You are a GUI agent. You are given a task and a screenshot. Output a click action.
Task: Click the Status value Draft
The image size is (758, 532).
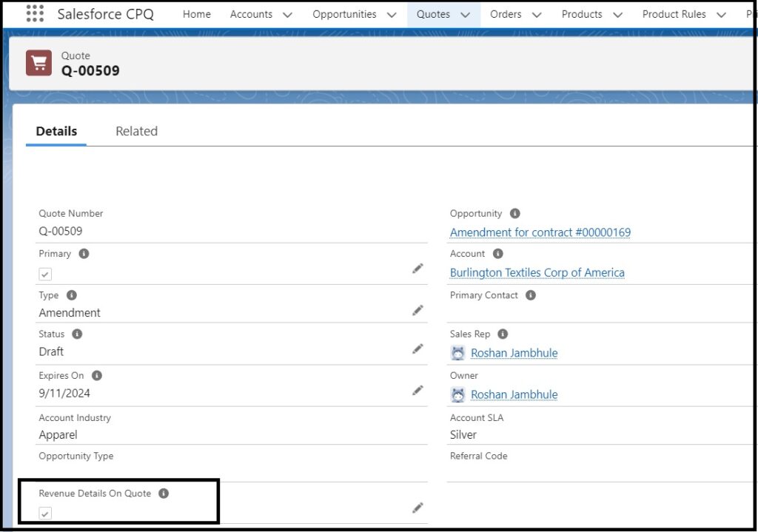pyautogui.click(x=51, y=351)
